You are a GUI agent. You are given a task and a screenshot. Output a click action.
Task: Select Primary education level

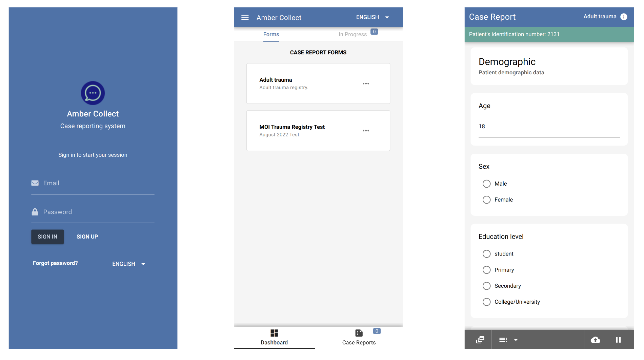[487, 270]
